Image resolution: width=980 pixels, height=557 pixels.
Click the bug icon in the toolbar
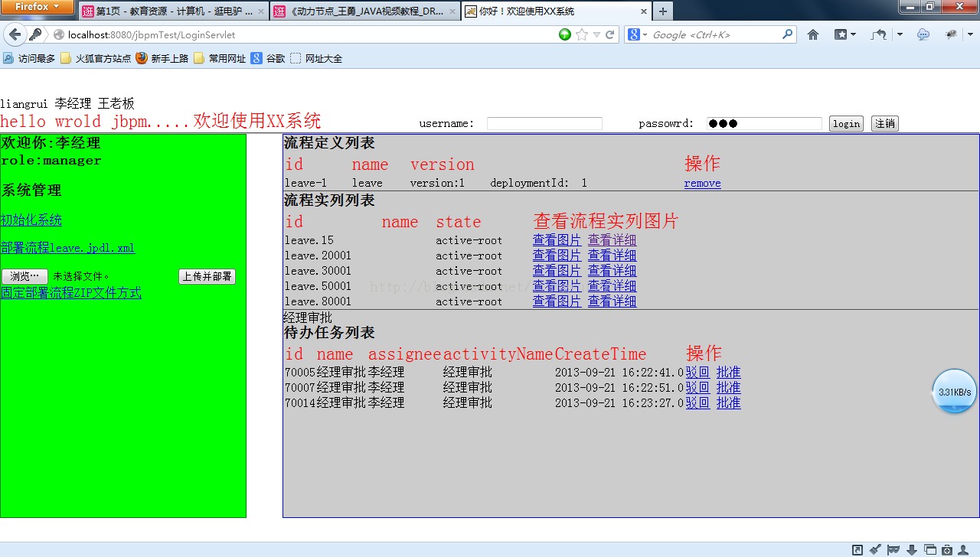(951, 34)
